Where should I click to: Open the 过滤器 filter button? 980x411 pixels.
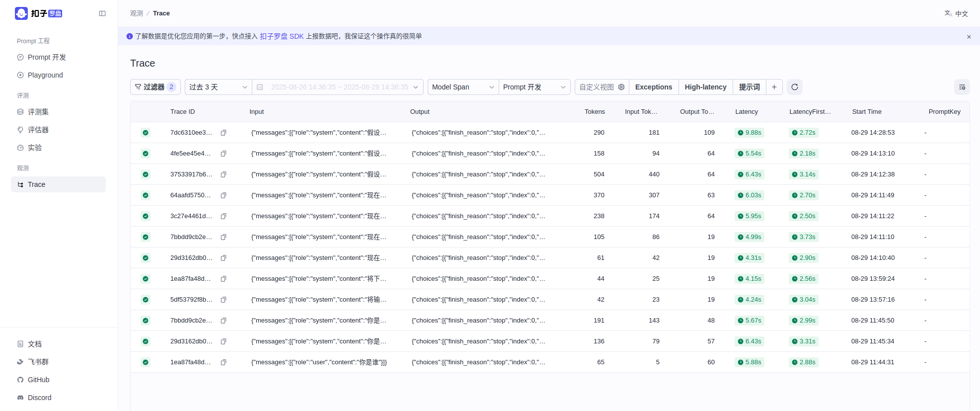coord(155,87)
